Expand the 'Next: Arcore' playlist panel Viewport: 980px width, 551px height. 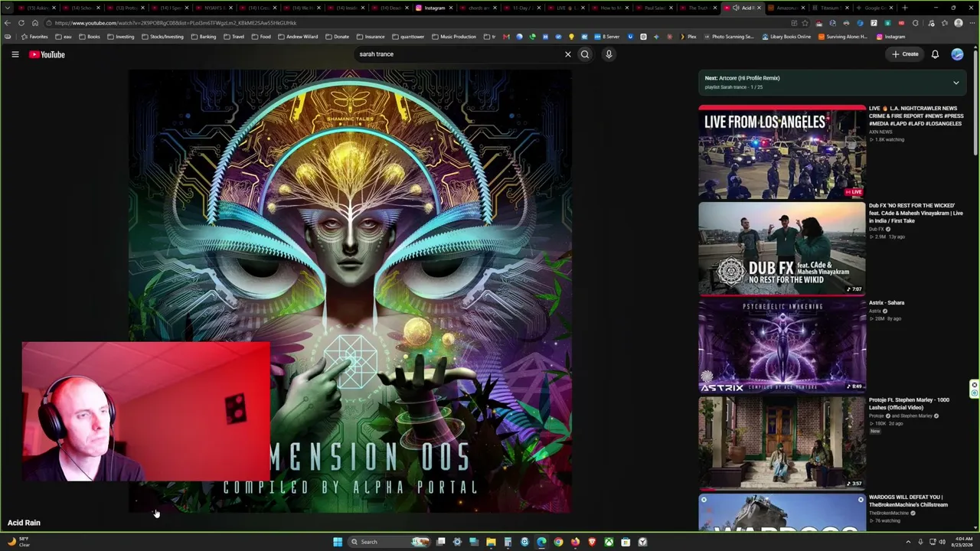[955, 83]
